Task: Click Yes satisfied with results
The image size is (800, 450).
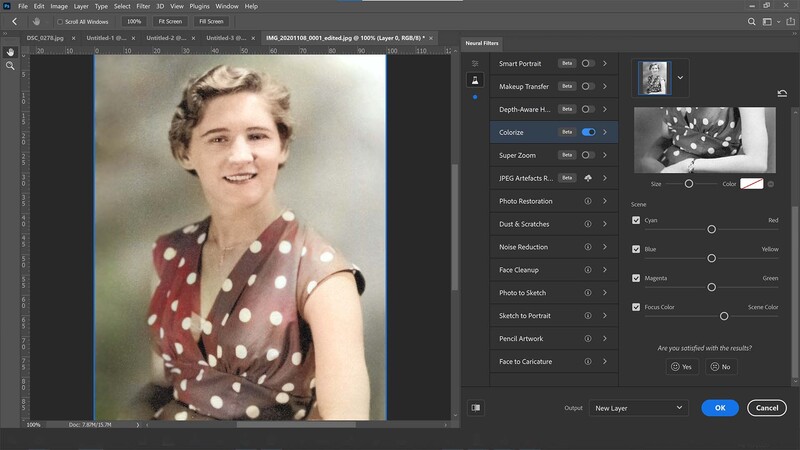Action: tap(682, 367)
